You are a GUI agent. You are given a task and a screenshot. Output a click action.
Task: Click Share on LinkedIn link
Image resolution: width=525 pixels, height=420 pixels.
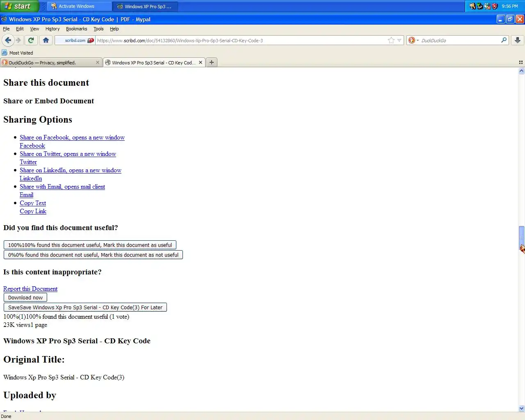71,170
